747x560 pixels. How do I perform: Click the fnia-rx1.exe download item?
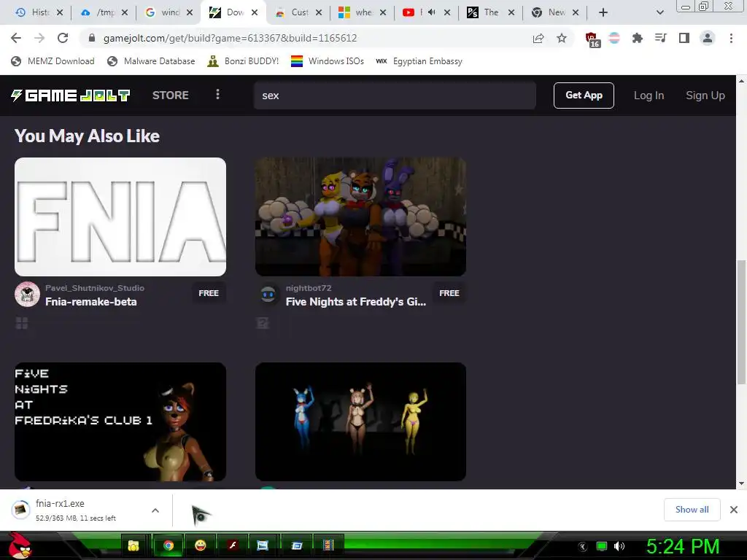[x=76, y=510]
